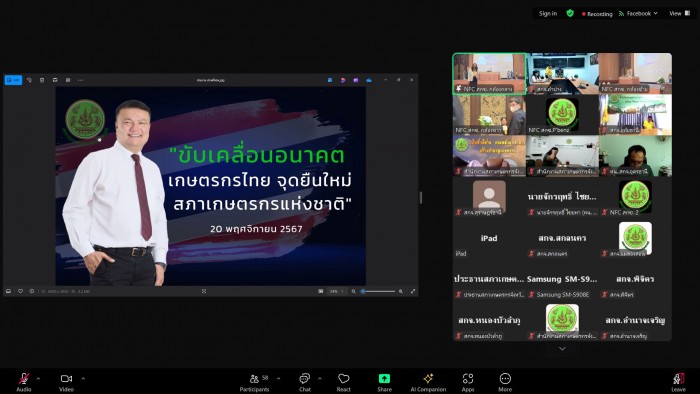Open the Participants panel
Screen dimensions: 700x394
point(254,379)
